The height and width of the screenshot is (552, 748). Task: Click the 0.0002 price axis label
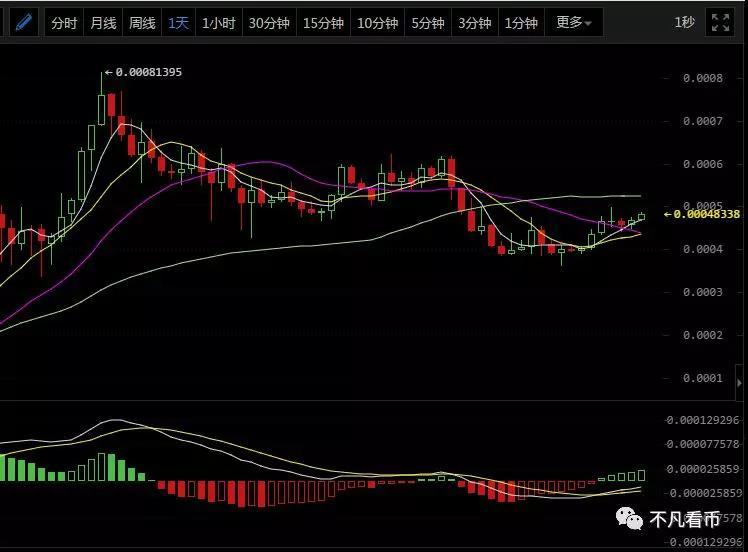[703, 335]
